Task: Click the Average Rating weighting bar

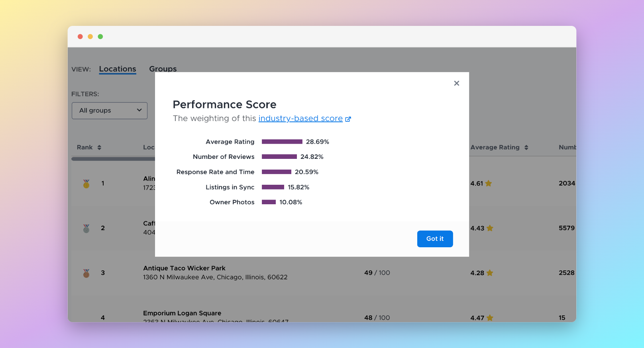Action: pyautogui.click(x=282, y=142)
